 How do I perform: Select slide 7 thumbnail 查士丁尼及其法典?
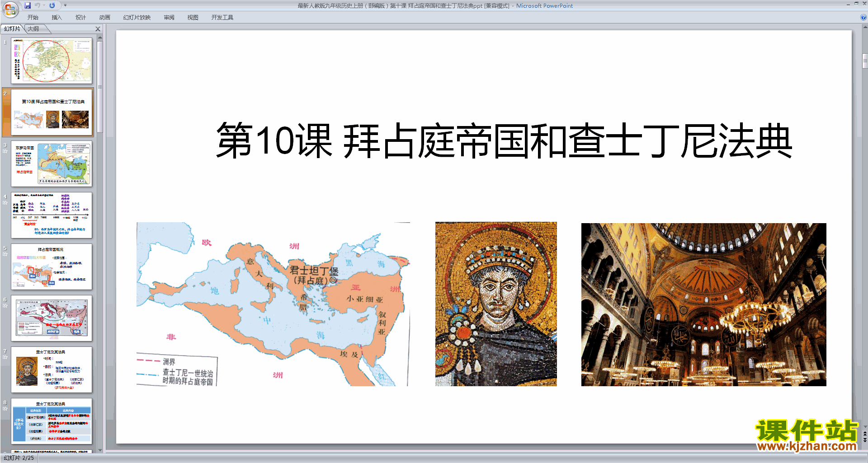(52, 370)
